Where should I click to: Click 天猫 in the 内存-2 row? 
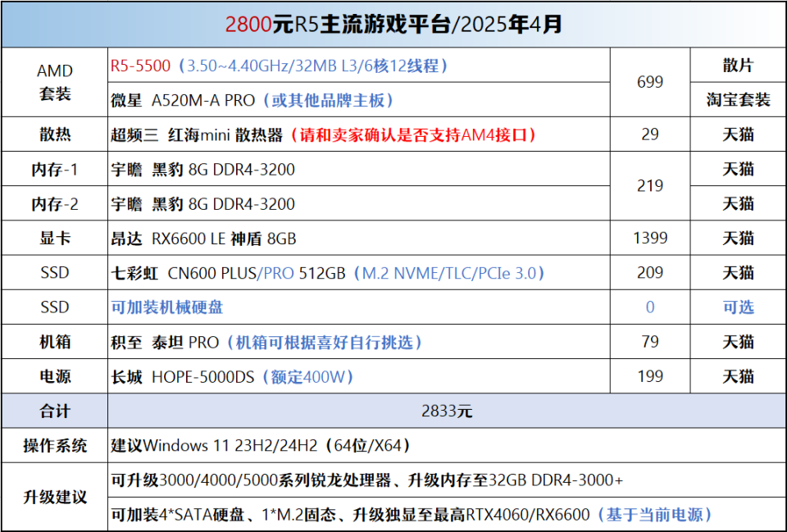coord(739,204)
